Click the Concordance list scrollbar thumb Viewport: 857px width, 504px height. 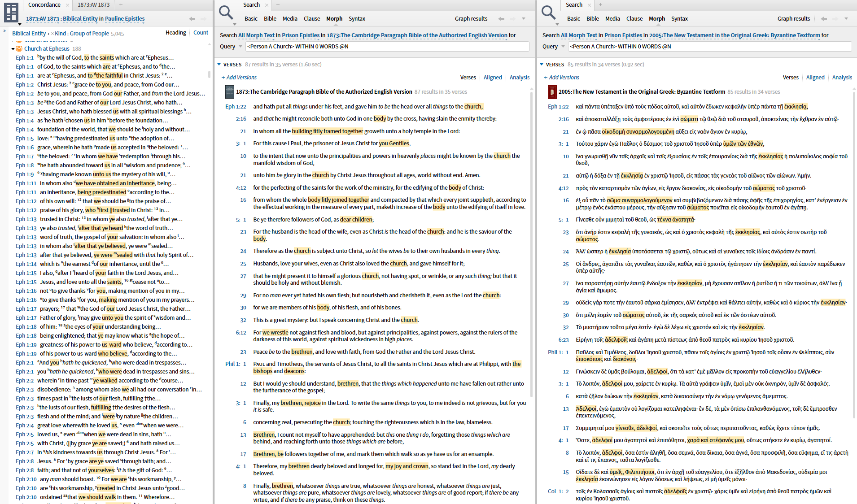click(x=209, y=74)
